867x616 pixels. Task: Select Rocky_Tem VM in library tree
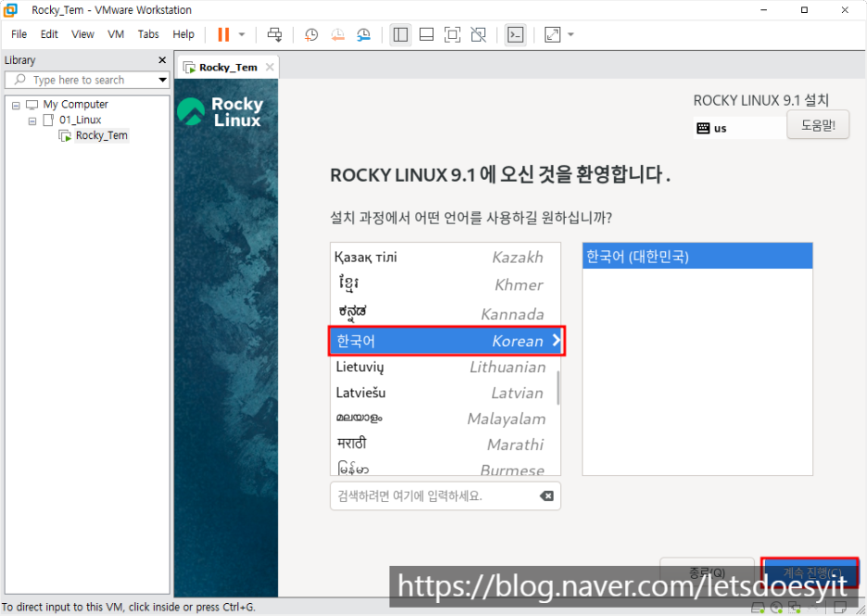pyautogui.click(x=102, y=135)
